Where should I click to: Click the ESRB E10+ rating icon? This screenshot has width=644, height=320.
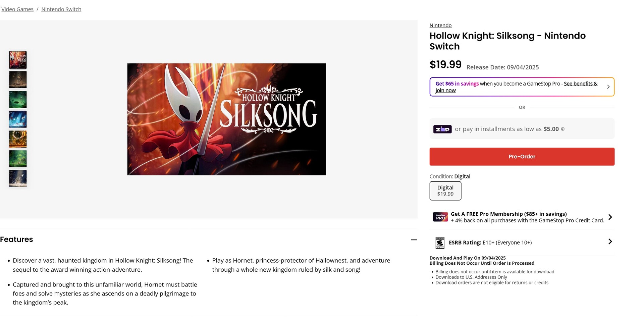pos(440,243)
